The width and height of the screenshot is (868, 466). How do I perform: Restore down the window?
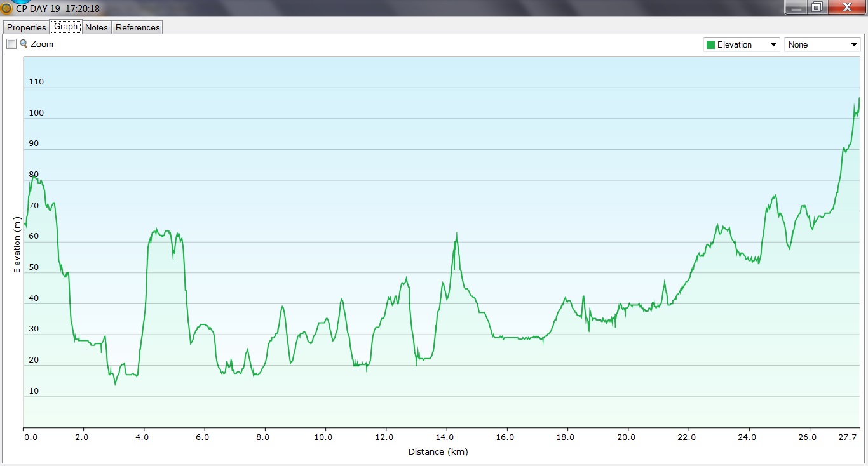pyautogui.click(x=817, y=7)
